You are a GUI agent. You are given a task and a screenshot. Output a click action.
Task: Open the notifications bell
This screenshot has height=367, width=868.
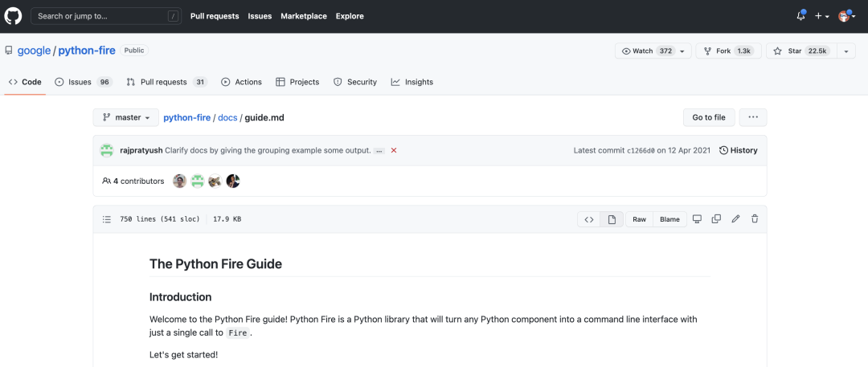(x=800, y=16)
